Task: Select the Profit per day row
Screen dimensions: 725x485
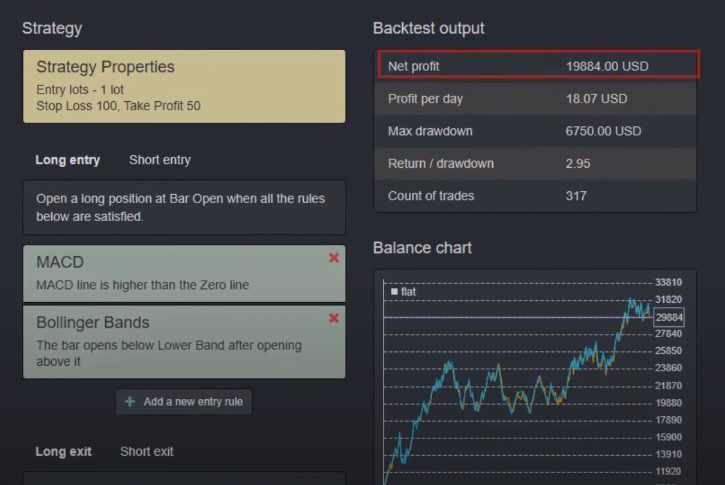Action: (x=538, y=99)
